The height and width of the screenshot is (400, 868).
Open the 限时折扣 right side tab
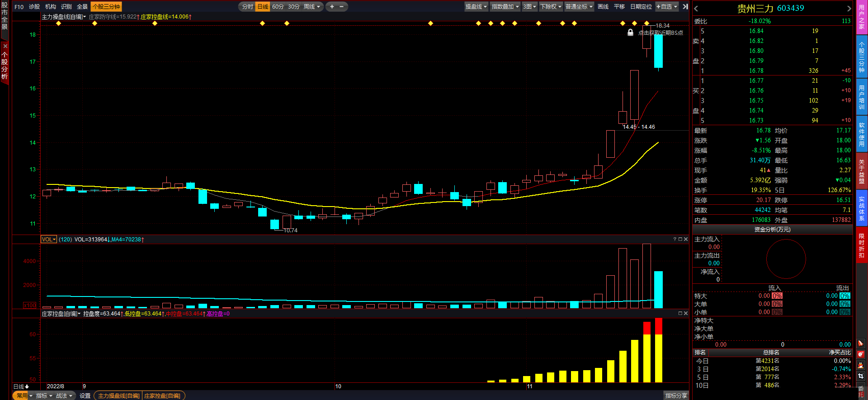coord(861,245)
